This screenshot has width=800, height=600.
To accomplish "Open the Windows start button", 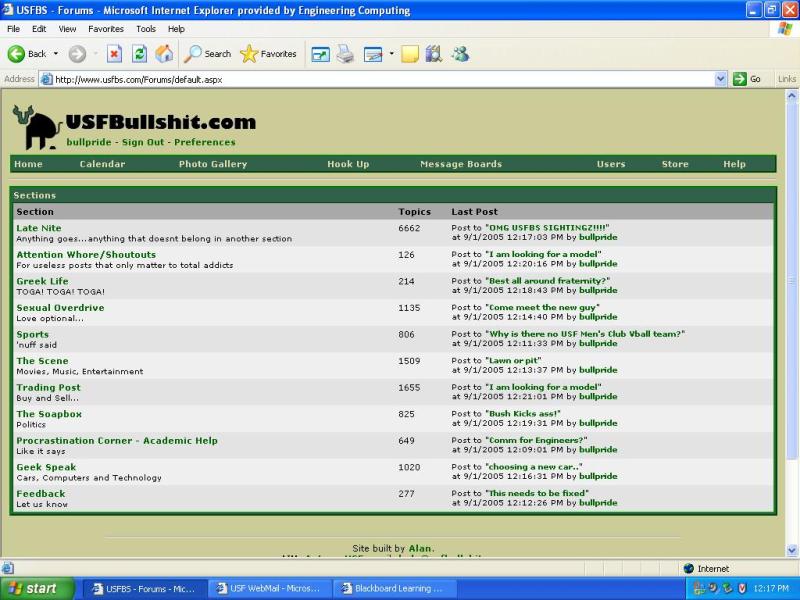I will [37, 588].
